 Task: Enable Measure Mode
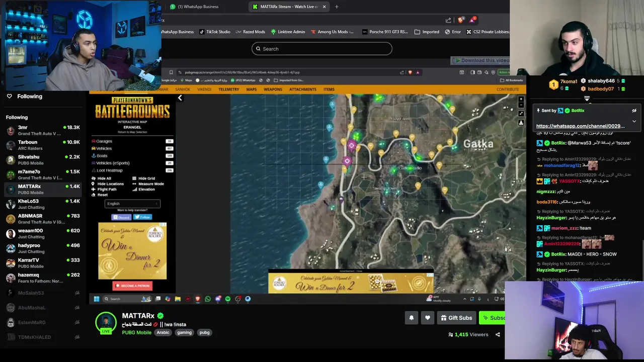pyautogui.click(x=148, y=184)
